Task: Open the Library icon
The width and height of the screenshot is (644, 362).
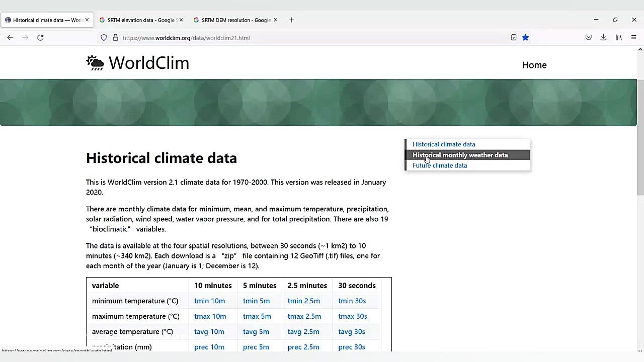Action: [618, 38]
